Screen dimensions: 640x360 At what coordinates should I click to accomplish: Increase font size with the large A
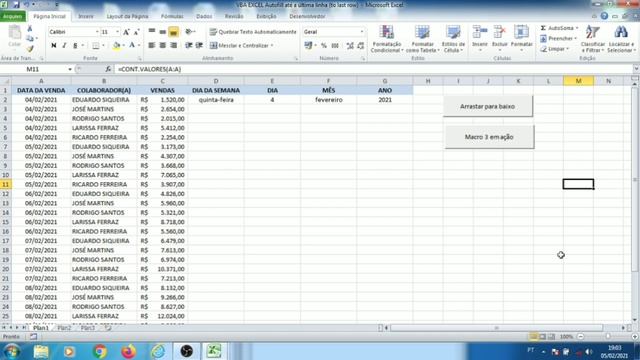[x=126, y=32]
